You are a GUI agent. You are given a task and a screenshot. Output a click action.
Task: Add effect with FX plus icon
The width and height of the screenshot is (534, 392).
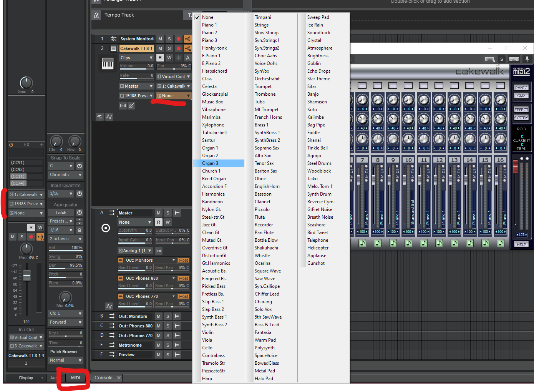42,145
